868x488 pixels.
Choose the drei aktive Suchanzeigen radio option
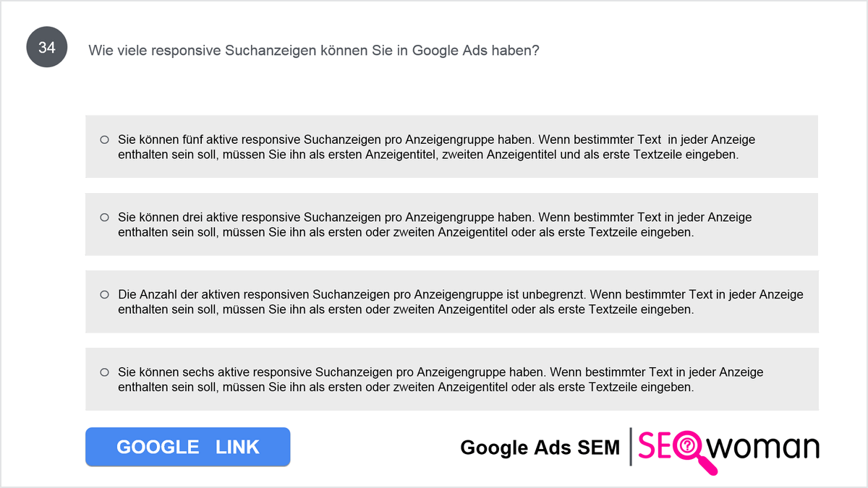104,217
